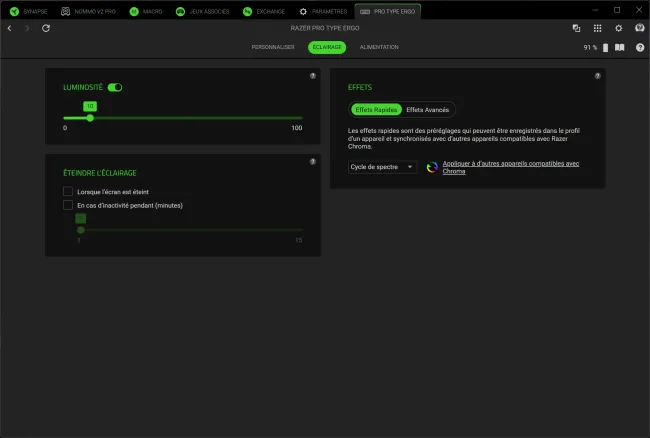
Task: Go back with the left arrow icon
Action: click(10, 28)
